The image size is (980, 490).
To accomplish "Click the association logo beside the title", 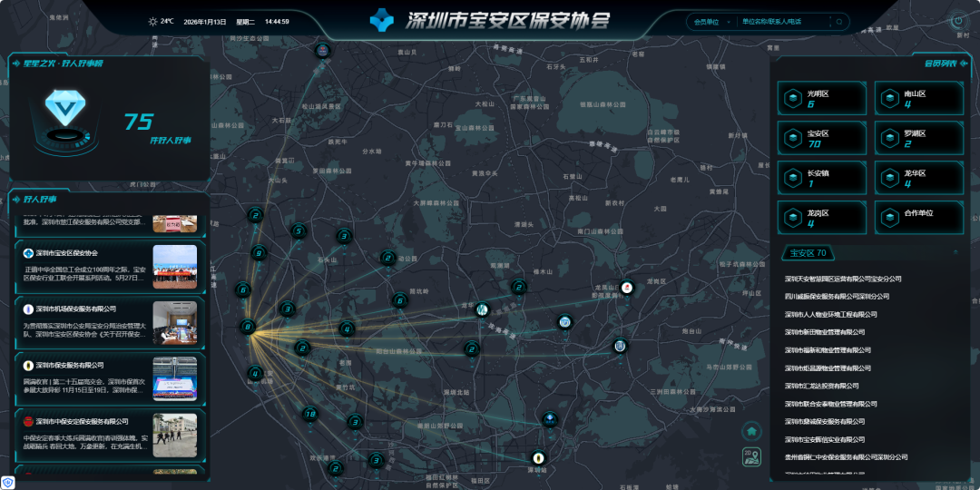I will (x=384, y=20).
